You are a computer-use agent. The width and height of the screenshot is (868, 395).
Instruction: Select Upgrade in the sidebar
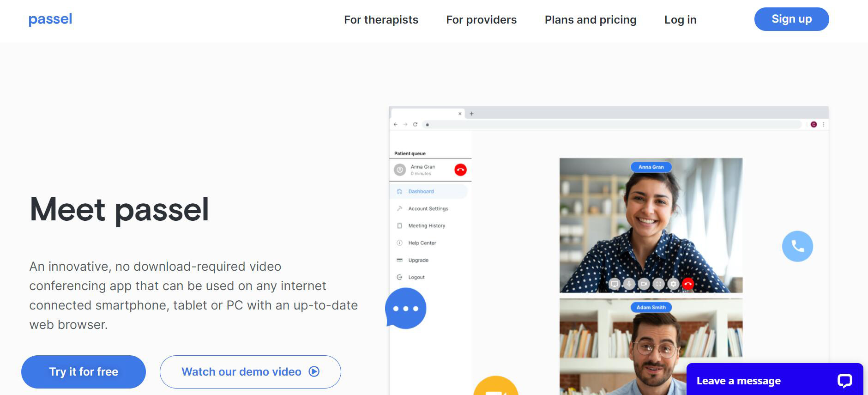point(418,260)
